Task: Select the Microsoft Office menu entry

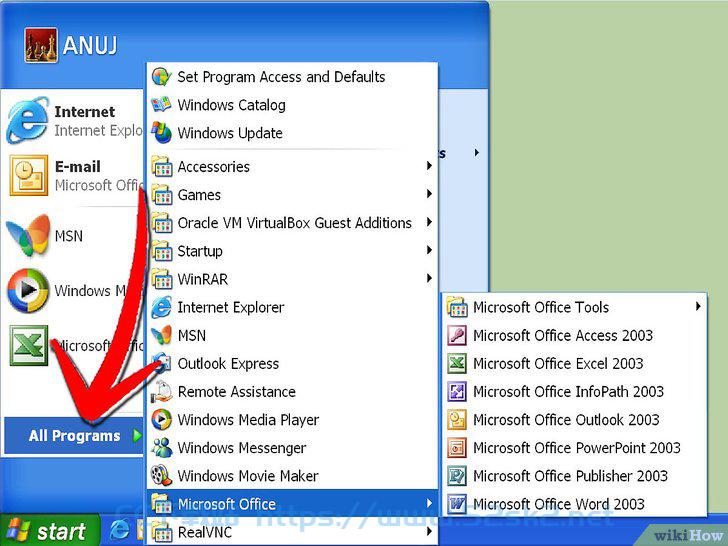Action: (x=292, y=504)
